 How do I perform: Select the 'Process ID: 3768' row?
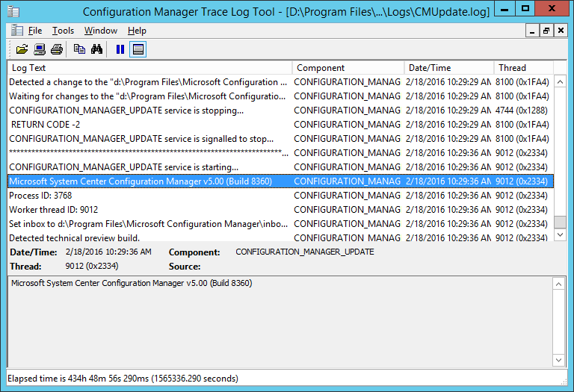click(281, 196)
